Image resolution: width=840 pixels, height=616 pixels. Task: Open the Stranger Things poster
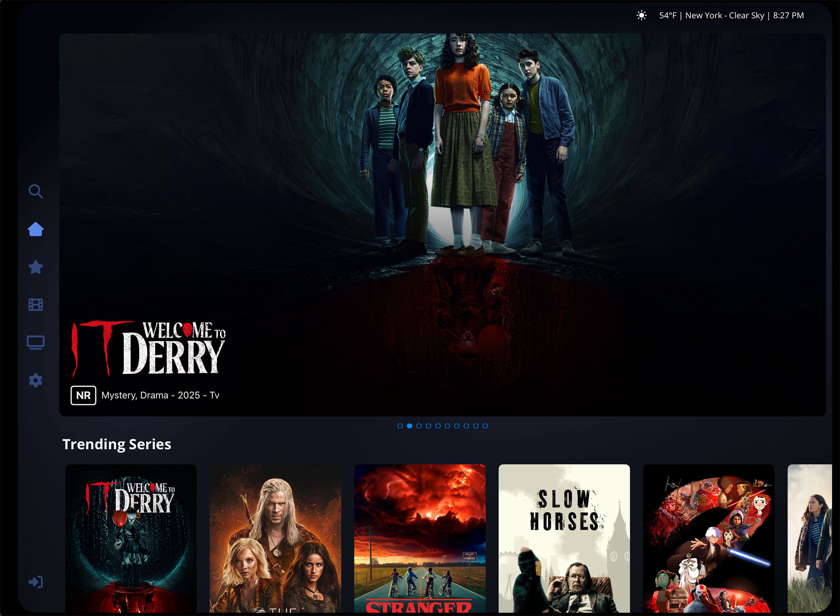420,539
